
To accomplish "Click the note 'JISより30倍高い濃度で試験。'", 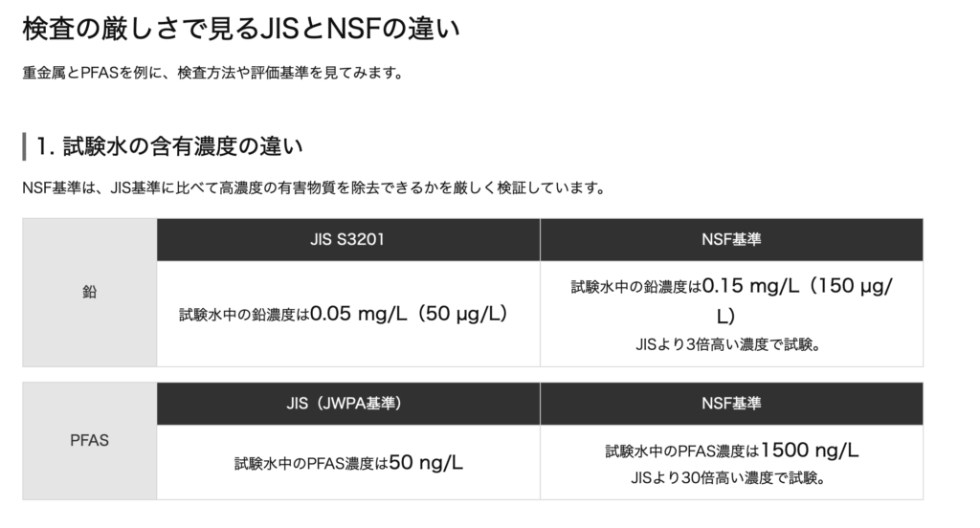I will click(x=730, y=475).
